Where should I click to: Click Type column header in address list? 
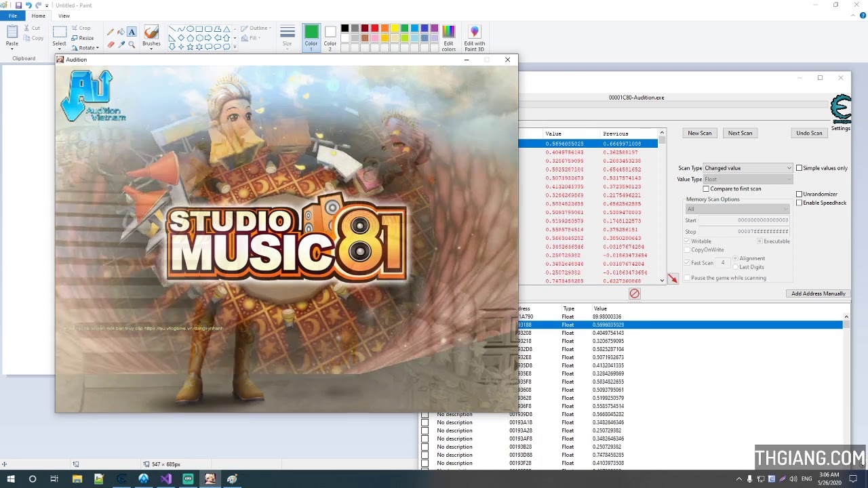point(568,308)
